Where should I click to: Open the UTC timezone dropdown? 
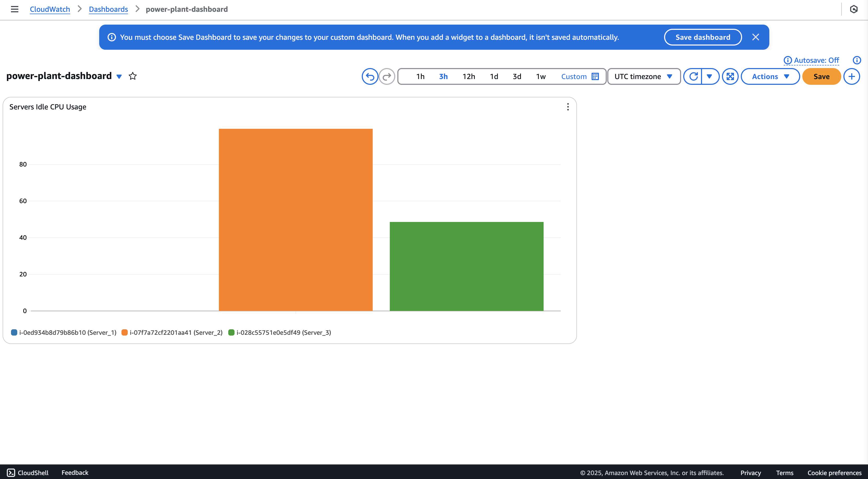tap(644, 76)
